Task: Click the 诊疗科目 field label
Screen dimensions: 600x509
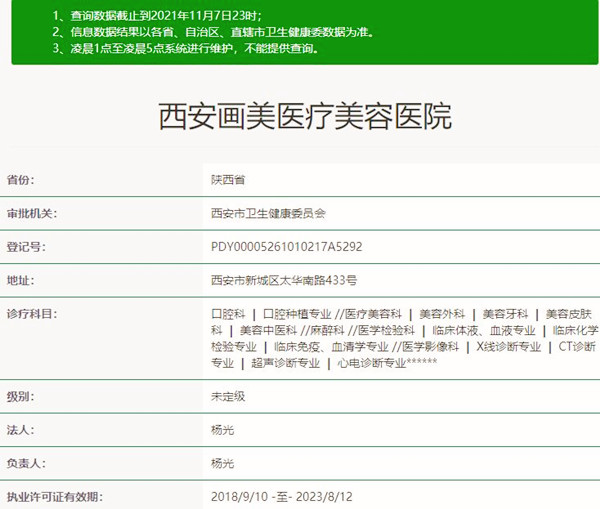Action: click(32, 314)
